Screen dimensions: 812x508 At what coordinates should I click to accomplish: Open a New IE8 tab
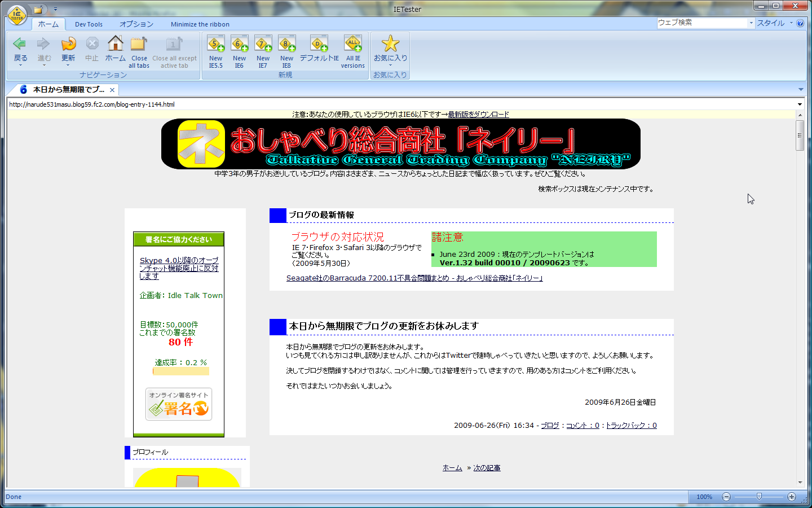(287, 43)
